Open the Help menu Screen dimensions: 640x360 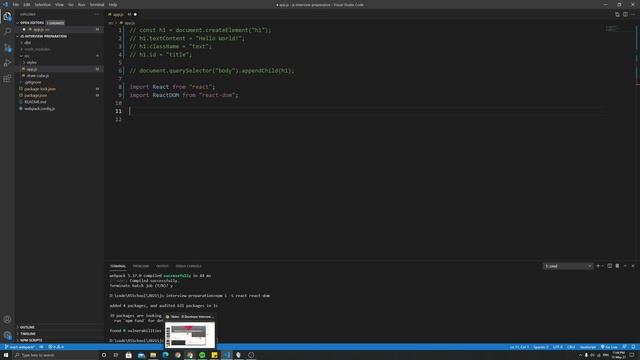(x=113, y=4)
